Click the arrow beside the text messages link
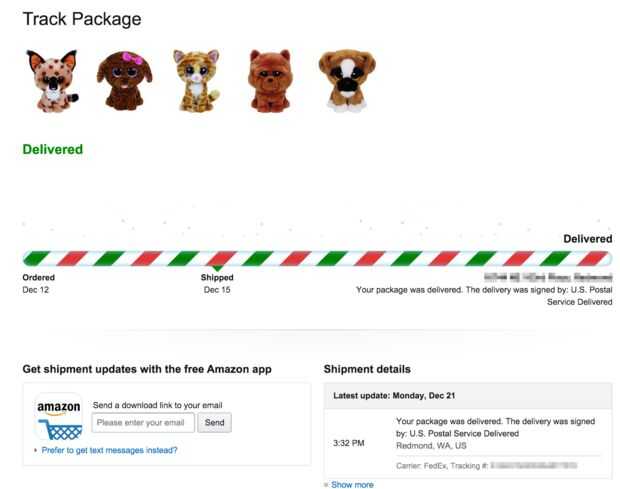 point(35,450)
